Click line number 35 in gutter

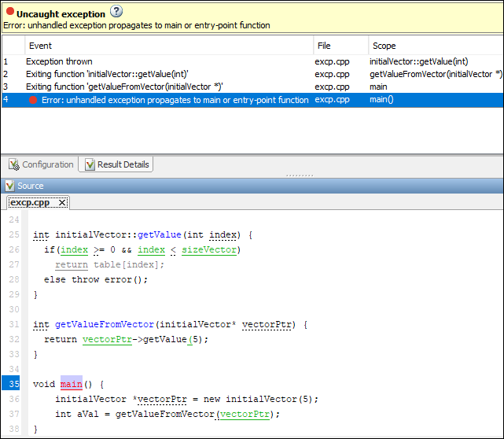(x=14, y=385)
